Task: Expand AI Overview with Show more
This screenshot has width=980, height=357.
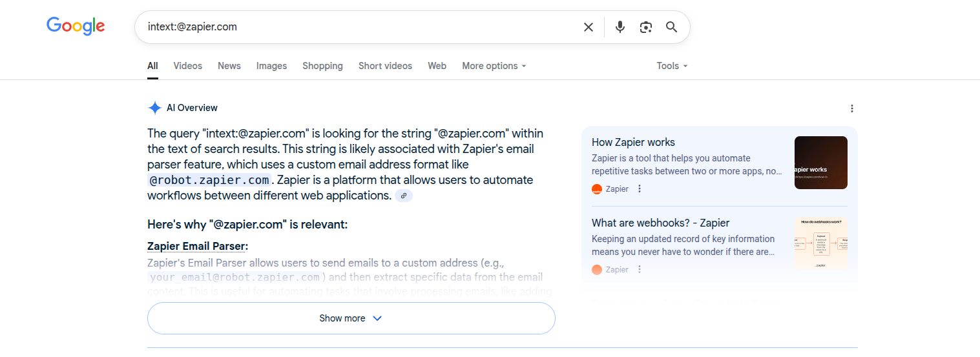Action: point(351,318)
